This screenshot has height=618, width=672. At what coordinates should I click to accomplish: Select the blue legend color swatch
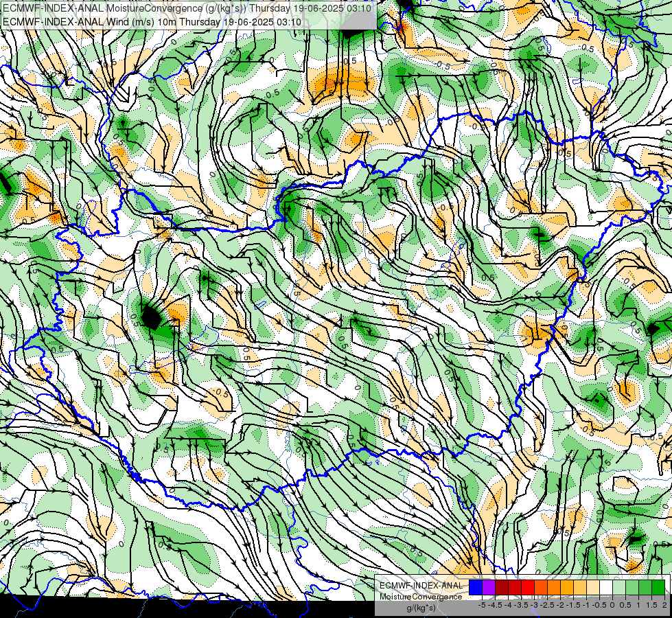click(476, 588)
